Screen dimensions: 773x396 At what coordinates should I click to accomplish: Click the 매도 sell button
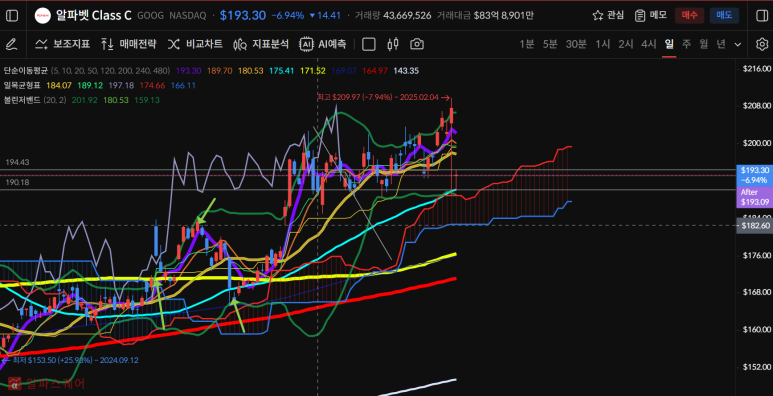click(724, 15)
